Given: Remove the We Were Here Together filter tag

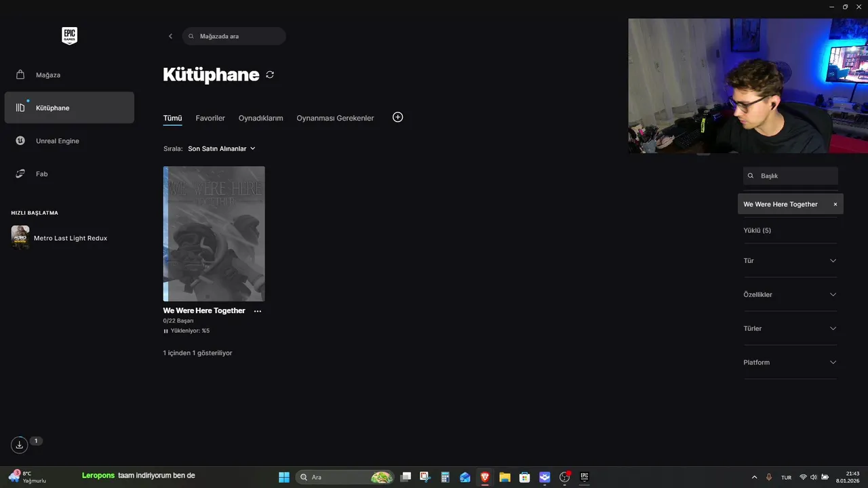Looking at the screenshot, I should click(x=835, y=204).
